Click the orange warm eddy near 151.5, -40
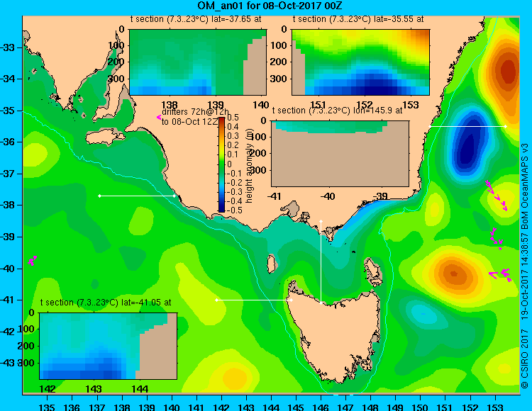 click(x=455, y=274)
